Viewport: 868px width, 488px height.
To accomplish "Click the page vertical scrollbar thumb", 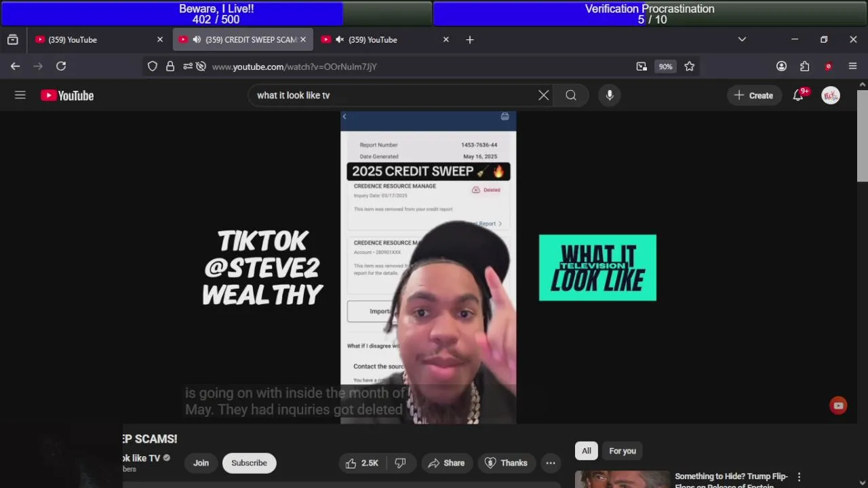I will 863,136.
